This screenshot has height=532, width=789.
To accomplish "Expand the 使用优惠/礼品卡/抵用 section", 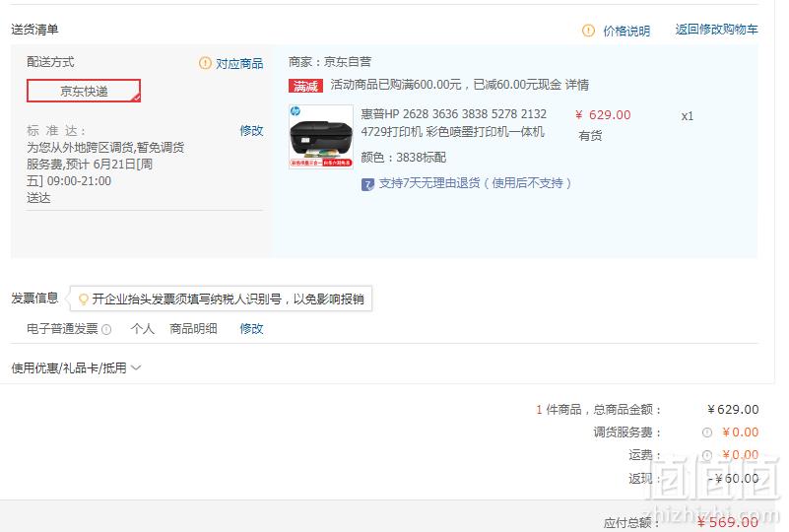I will (76, 367).
